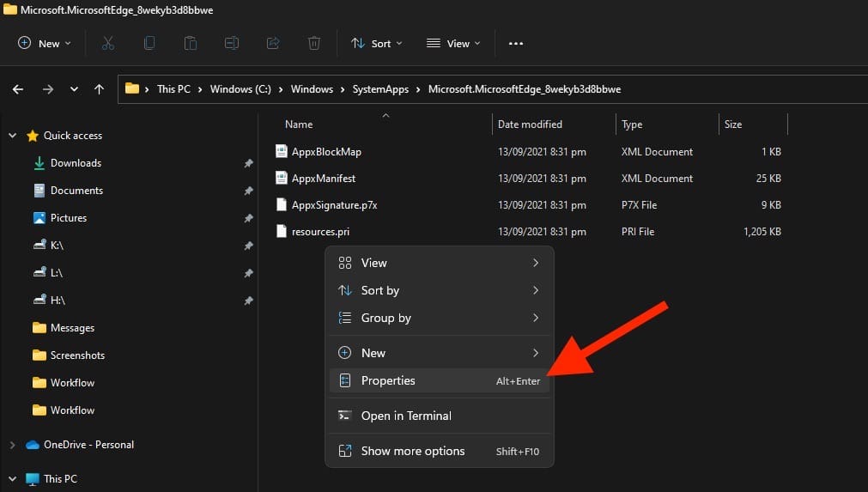868x492 pixels.
Task: Click the 1,205 KB size value
Action: pyautogui.click(x=762, y=231)
